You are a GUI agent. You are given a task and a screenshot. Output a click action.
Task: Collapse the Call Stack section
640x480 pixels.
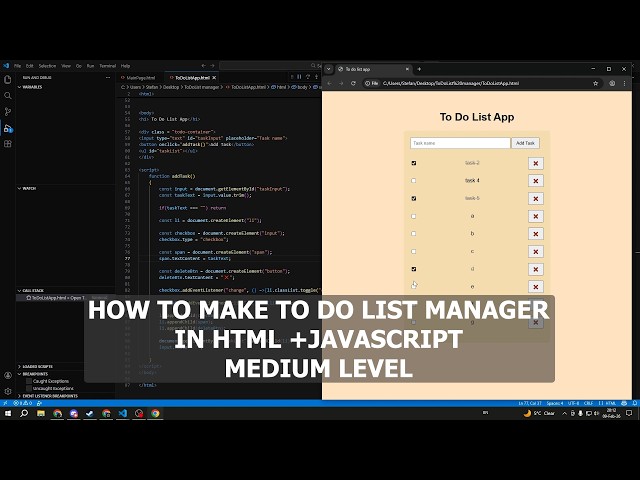coord(32,291)
